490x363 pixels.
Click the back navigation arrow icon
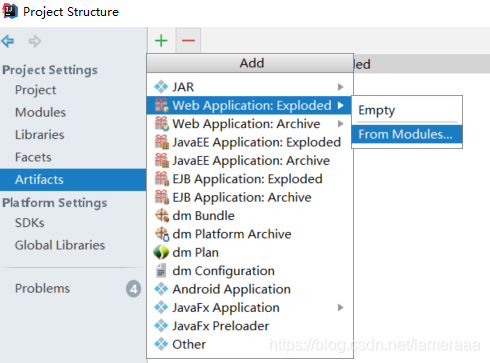click(8, 41)
